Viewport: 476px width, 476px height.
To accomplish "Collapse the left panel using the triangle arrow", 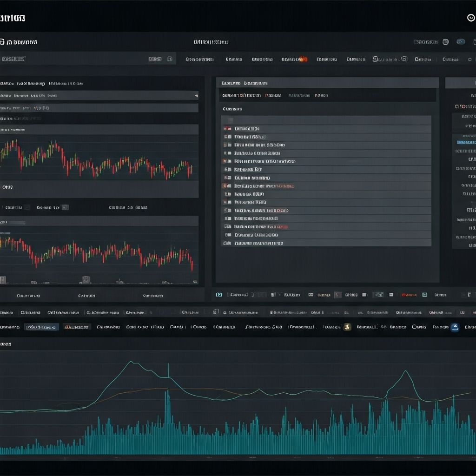I will [x=196, y=95].
